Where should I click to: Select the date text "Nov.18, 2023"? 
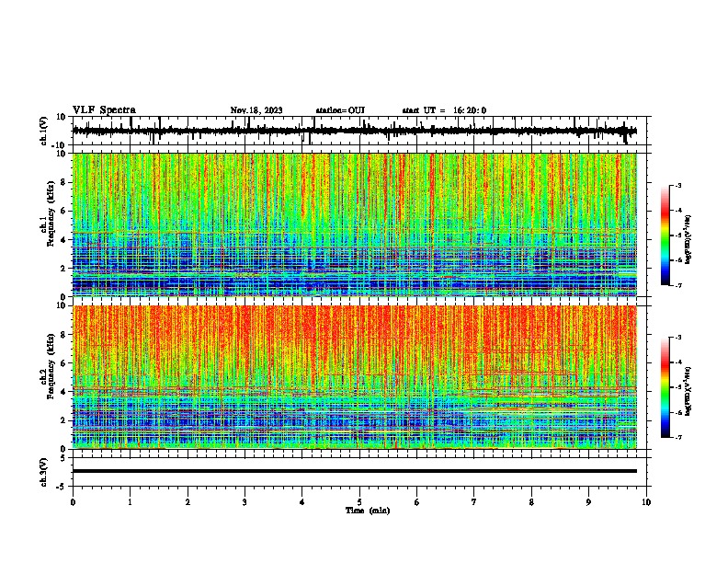[256, 110]
